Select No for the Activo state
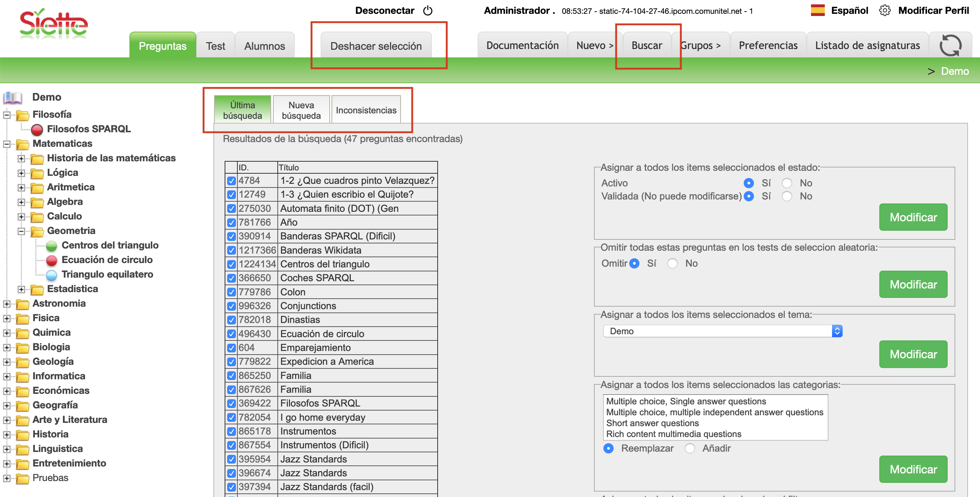The image size is (980, 497). (x=787, y=183)
